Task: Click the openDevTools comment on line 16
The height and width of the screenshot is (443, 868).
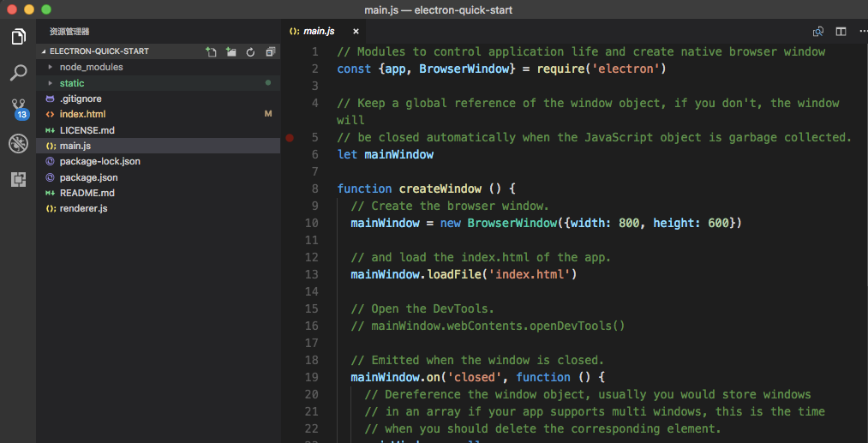Action: click(488, 326)
